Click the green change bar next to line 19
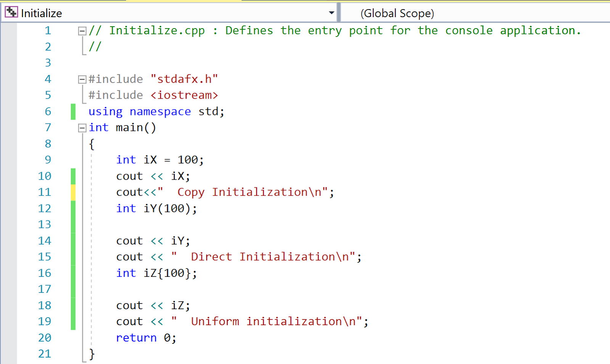The image size is (610, 364). [x=72, y=321]
